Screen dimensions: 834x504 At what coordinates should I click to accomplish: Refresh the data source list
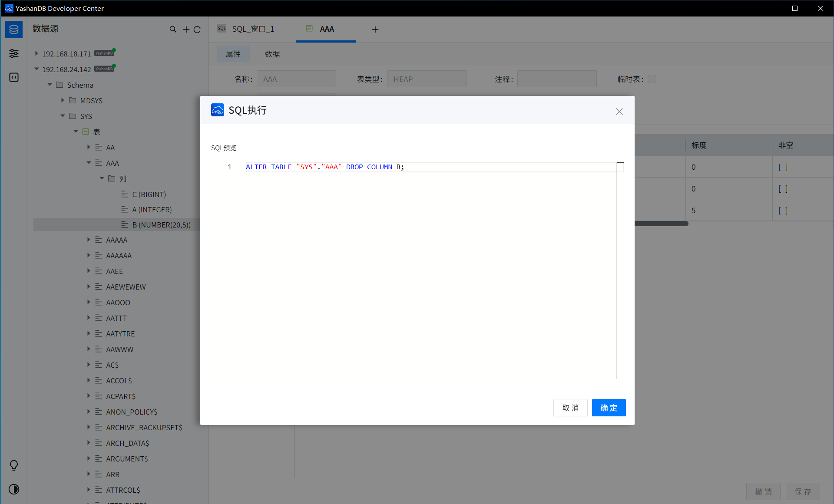point(197,29)
